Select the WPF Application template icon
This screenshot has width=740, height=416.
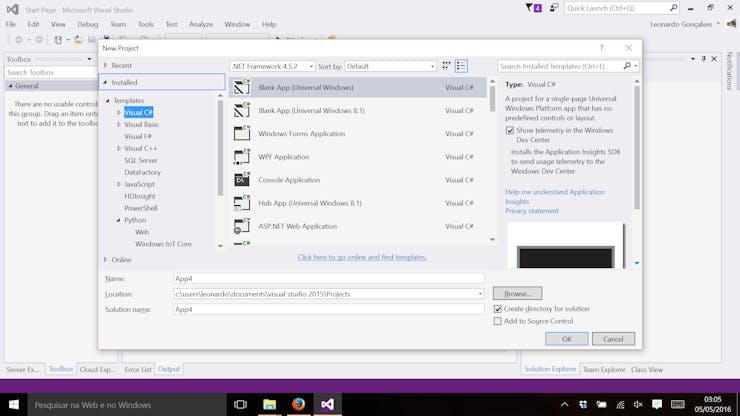coord(242,157)
